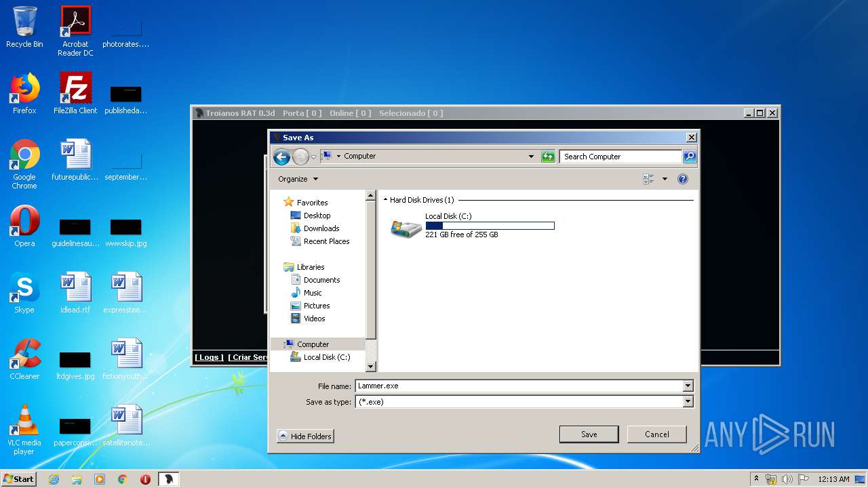Collapse the Hard Disk Drives group
868x488 pixels.
click(386, 200)
